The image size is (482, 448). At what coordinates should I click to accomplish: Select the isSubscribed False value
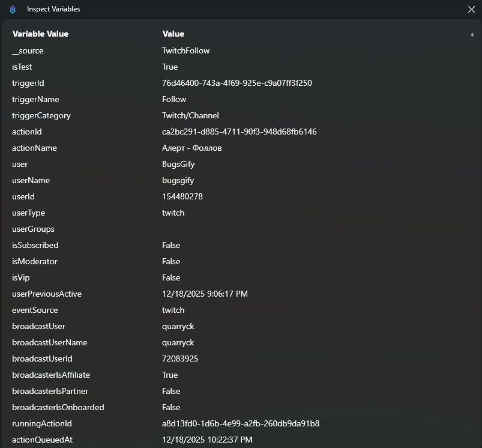[171, 246]
